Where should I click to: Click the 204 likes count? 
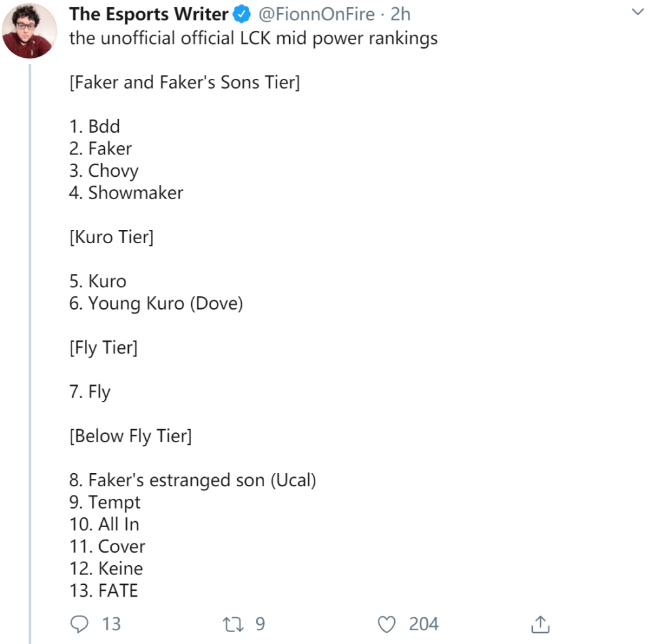424,624
